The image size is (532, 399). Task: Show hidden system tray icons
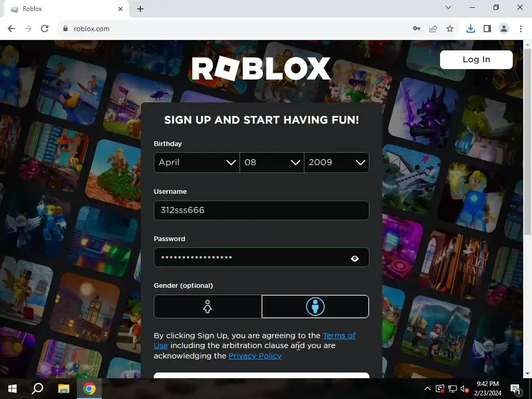click(x=428, y=389)
